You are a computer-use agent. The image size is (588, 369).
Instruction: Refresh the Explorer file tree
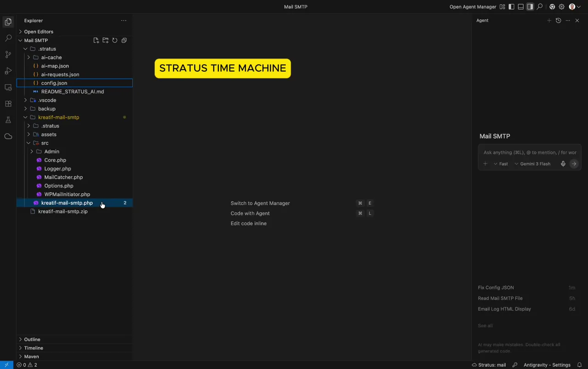pos(115,40)
